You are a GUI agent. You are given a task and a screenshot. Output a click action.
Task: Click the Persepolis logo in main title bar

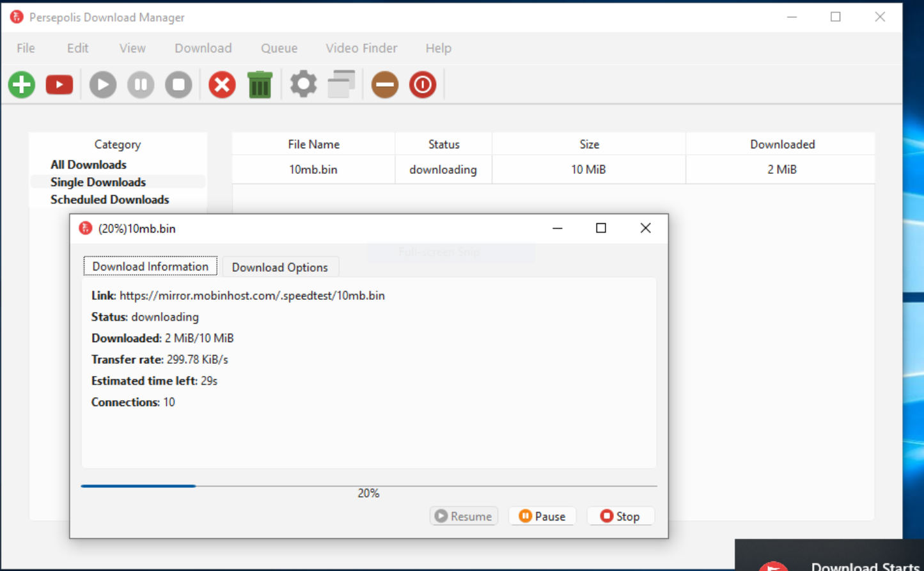[17, 17]
